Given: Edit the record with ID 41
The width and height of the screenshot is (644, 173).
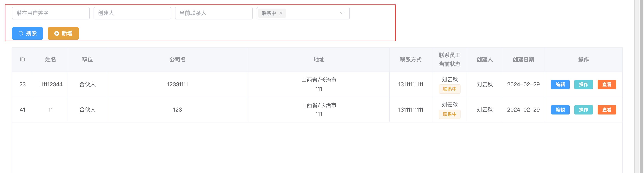Looking at the screenshot, I should tap(560, 110).
